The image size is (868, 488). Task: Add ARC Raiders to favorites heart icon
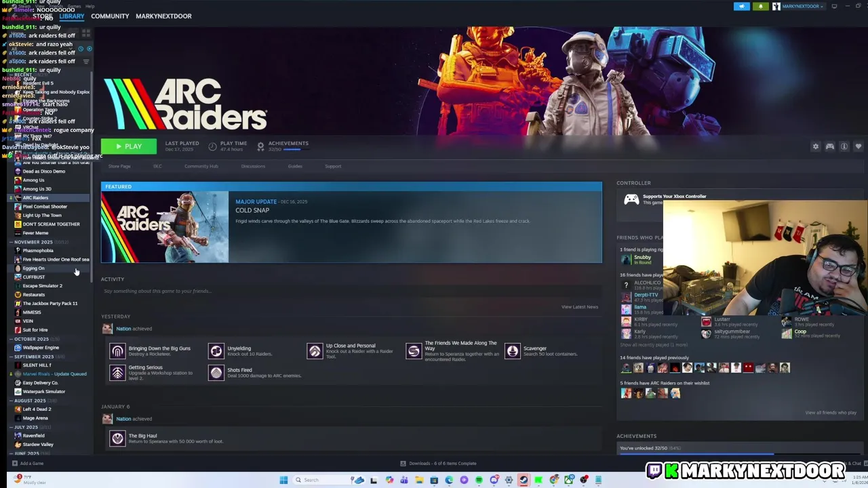coord(859,146)
